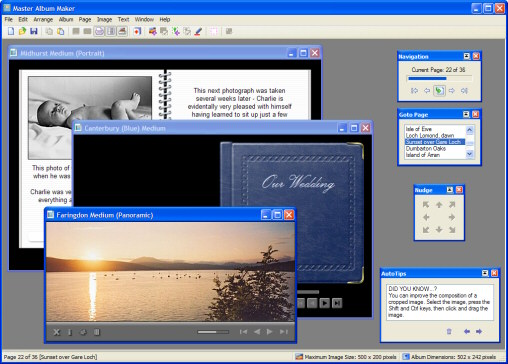The image size is (508, 364).
Task: Open the Arrange menu
Action: click(43, 19)
